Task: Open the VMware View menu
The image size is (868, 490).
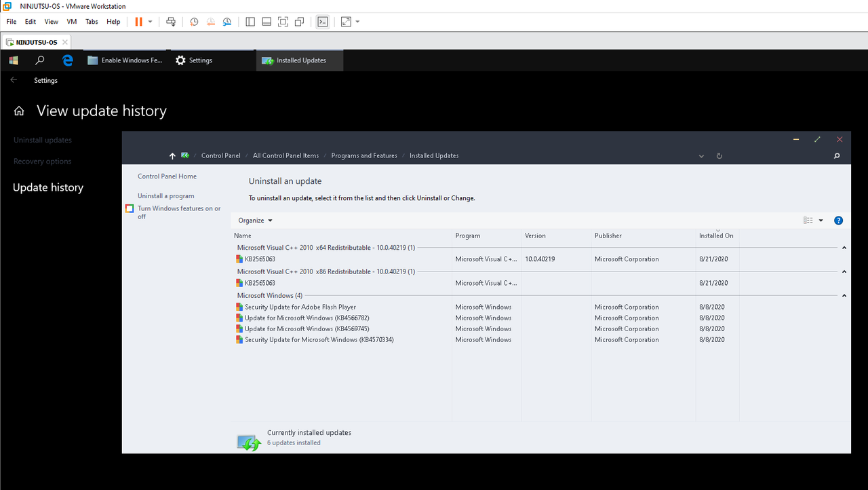Action: [52, 22]
